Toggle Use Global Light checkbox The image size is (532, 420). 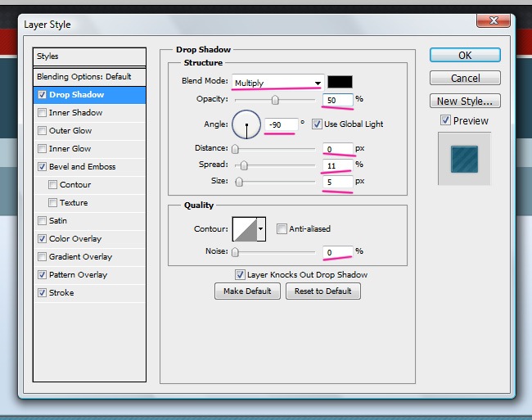point(317,124)
